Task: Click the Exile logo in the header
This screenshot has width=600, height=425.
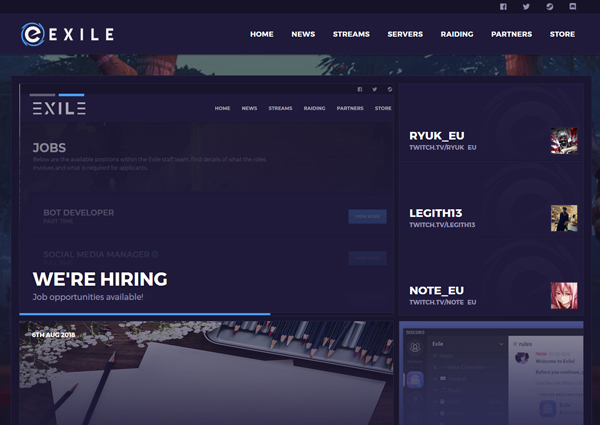Action: pyautogui.click(x=67, y=34)
